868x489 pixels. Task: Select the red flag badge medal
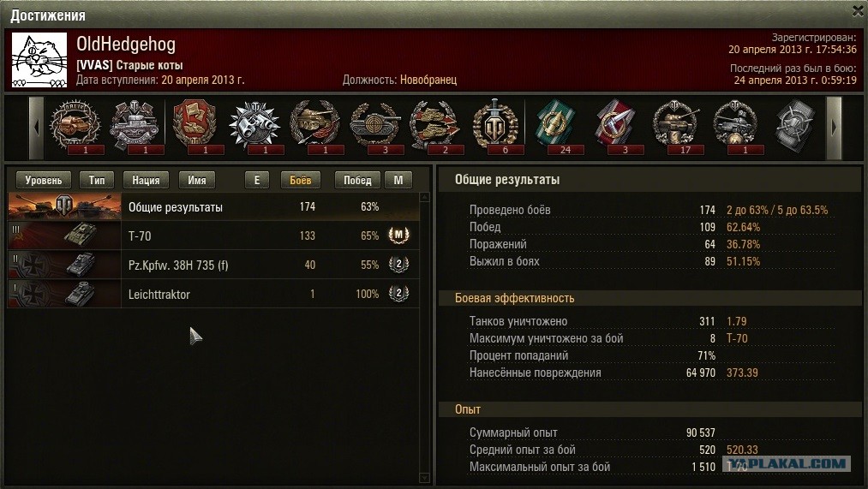(x=195, y=126)
